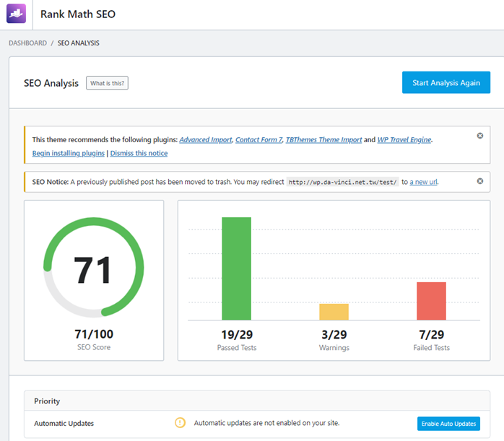Open the Contact Form 7 plugin link
The image size is (504, 441).
[x=258, y=140]
